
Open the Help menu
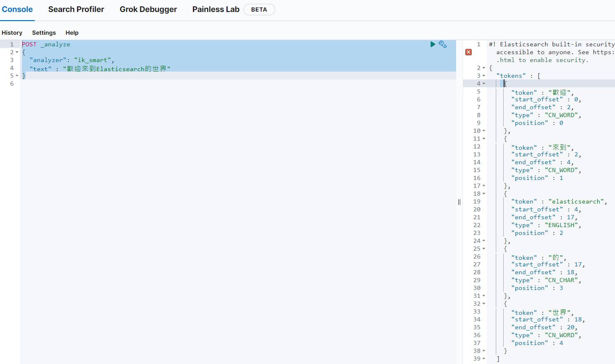[x=72, y=33]
